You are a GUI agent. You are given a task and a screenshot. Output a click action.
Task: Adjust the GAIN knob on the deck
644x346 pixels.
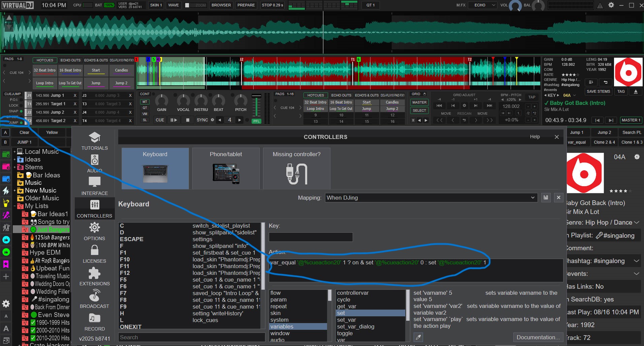[162, 100]
